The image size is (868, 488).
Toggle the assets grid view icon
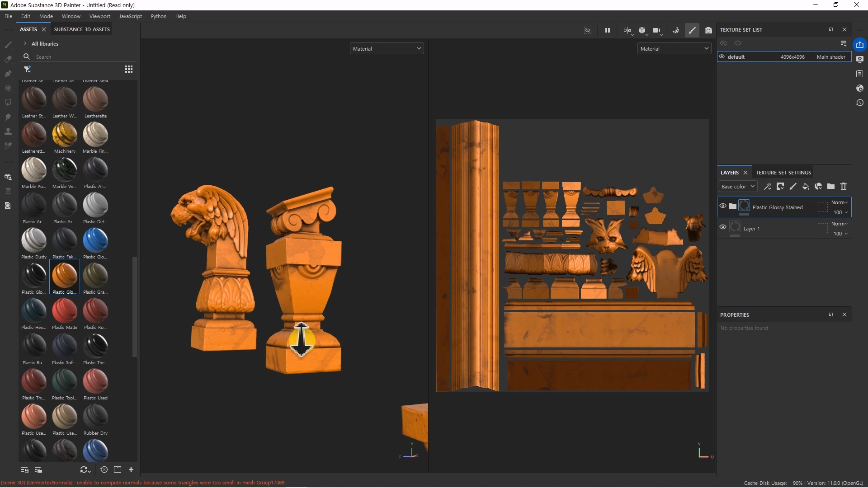(129, 69)
